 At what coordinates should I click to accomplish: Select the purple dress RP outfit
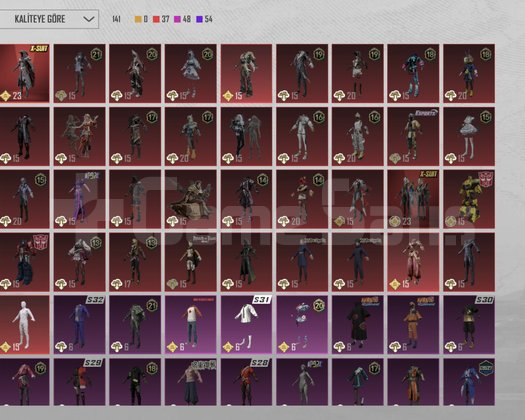click(x=80, y=199)
